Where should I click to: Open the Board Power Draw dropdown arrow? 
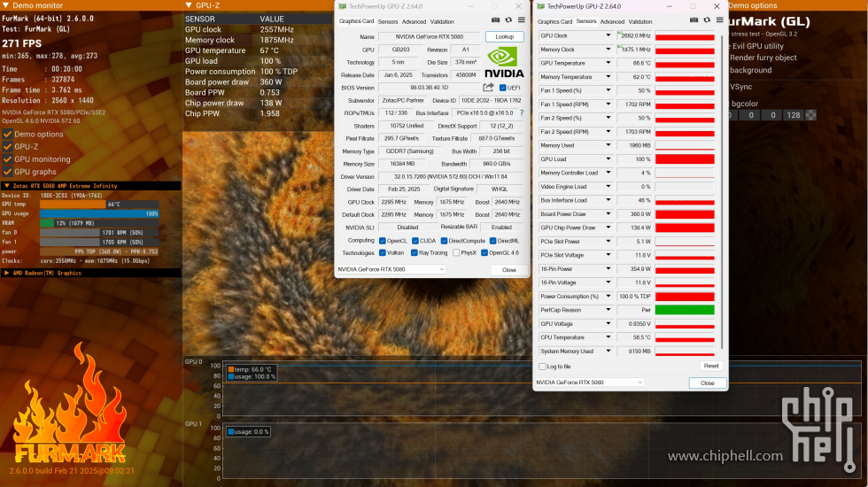[x=608, y=213]
